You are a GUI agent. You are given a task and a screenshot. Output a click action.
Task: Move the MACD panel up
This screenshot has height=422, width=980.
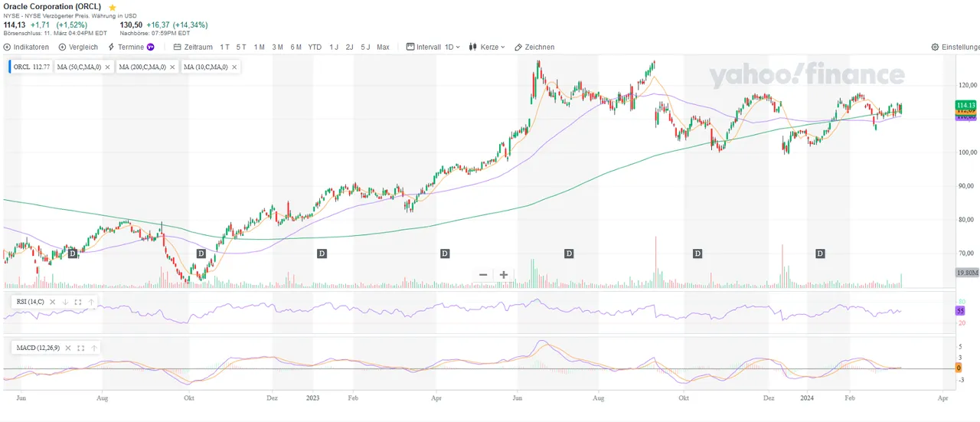click(x=94, y=348)
